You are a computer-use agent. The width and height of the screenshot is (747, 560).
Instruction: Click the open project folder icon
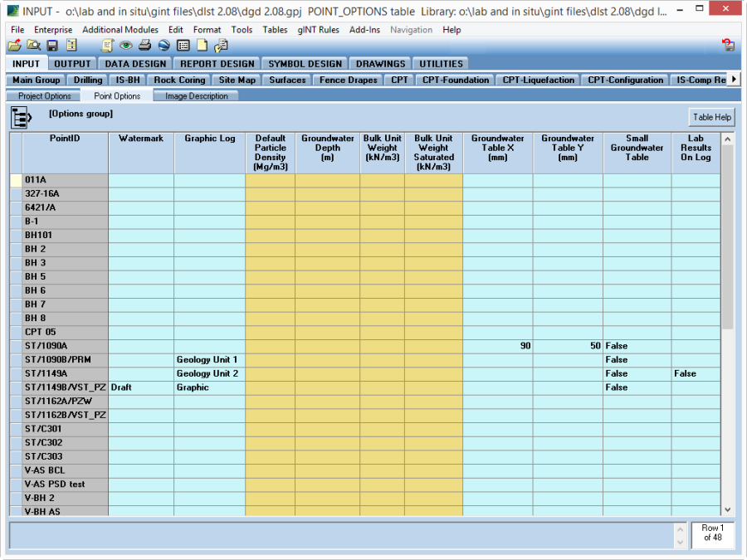15,46
